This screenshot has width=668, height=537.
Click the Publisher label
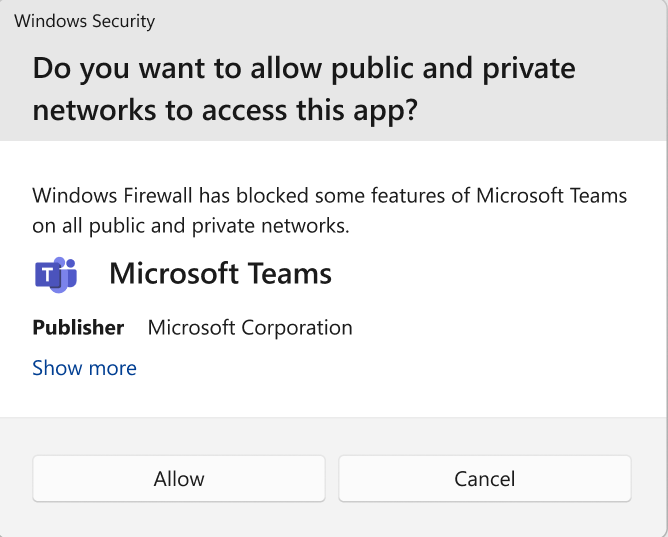coord(78,328)
